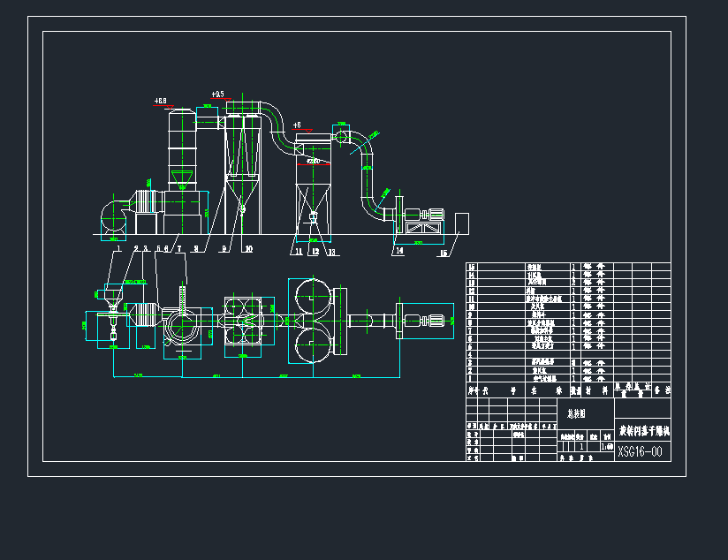The width and height of the screenshot is (728, 560).
Task: Click the +6 elevation marker
Action: pyautogui.click(x=298, y=125)
